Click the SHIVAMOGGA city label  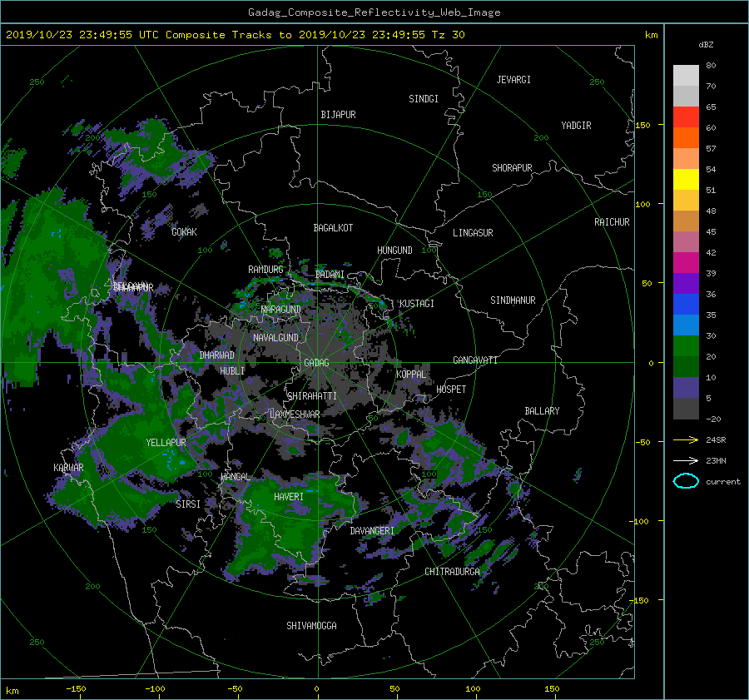pyautogui.click(x=311, y=626)
